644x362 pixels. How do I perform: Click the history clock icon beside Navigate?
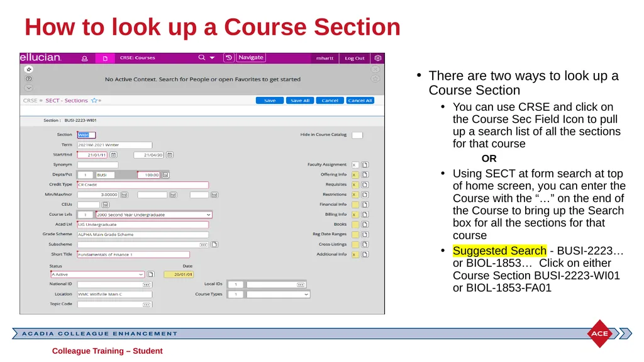pyautogui.click(x=229, y=57)
